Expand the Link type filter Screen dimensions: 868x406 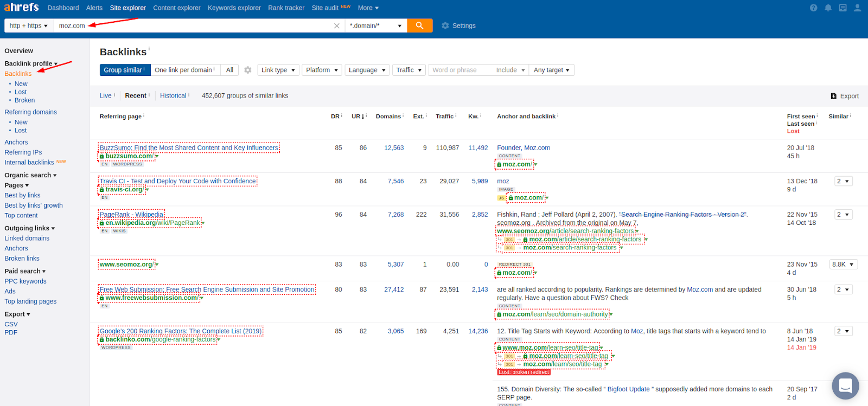click(x=278, y=70)
